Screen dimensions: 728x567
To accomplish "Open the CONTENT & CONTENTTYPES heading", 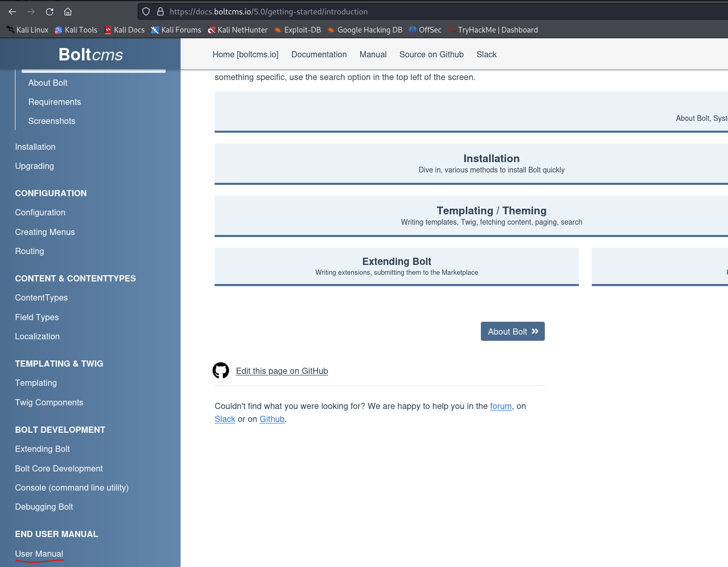I will click(75, 278).
